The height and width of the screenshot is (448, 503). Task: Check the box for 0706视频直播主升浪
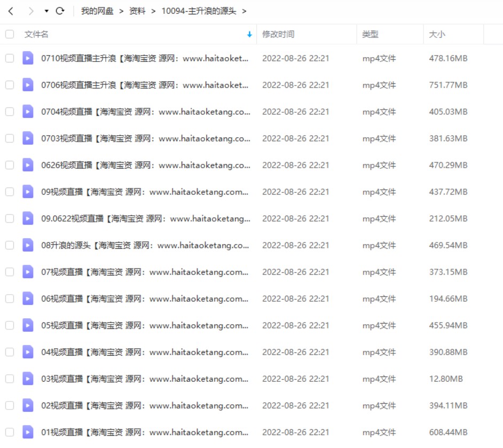(10, 85)
